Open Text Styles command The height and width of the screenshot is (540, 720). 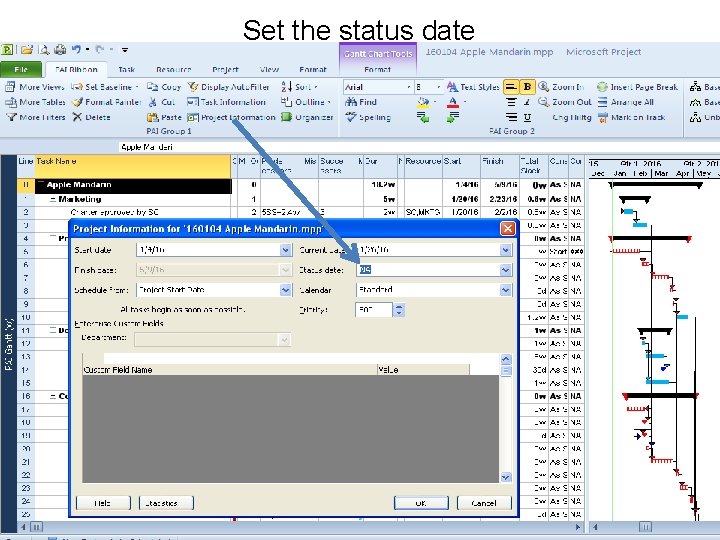coord(473,87)
